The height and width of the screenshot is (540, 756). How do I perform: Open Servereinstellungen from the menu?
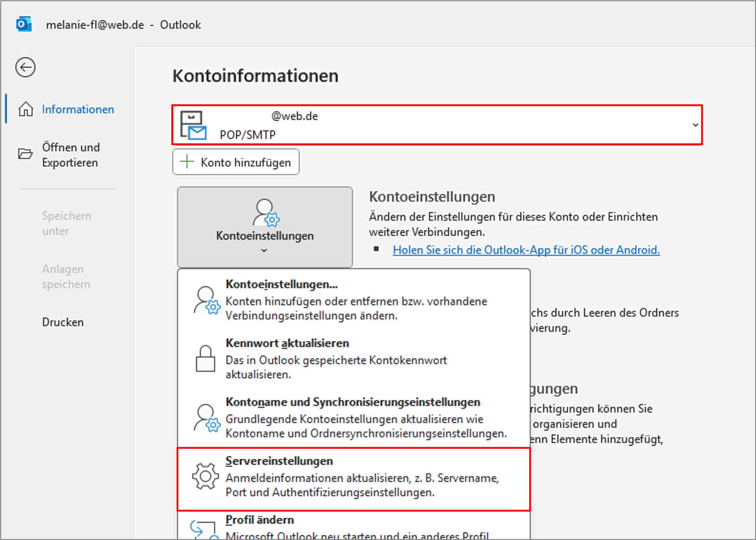[279, 460]
